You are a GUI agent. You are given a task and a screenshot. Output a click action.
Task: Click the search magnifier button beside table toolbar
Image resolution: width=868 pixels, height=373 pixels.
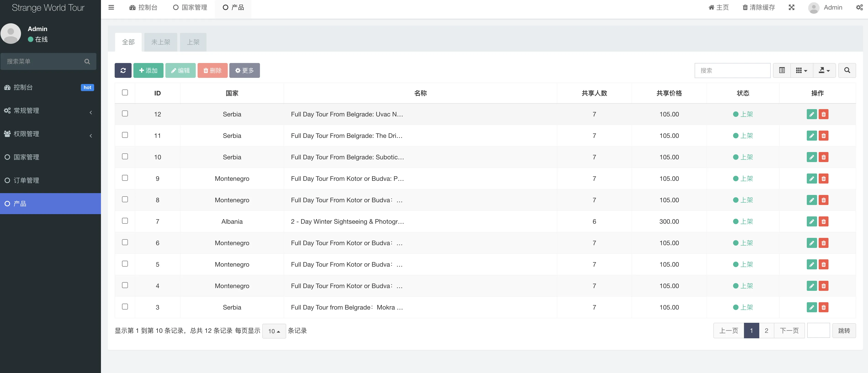point(847,70)
